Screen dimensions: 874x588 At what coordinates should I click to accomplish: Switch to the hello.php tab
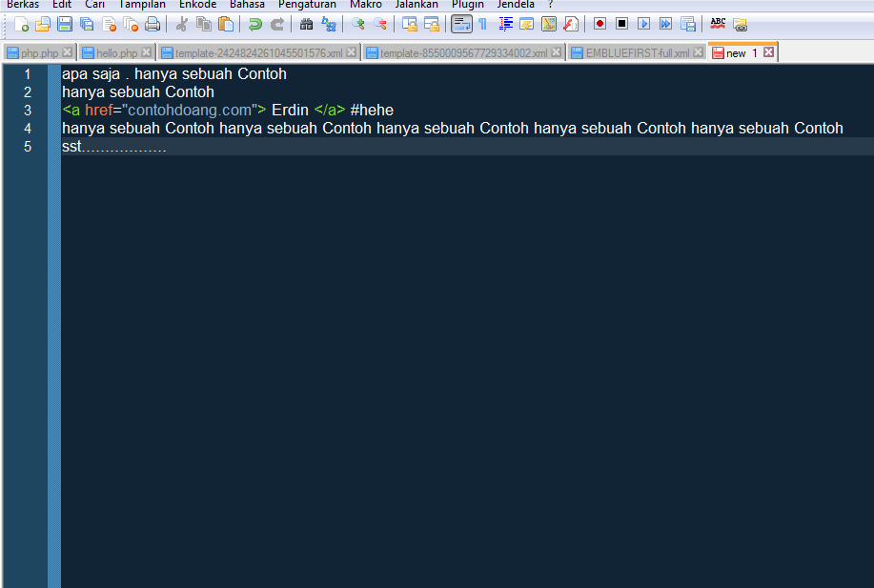pyautogui.click(x=114, y=52)
